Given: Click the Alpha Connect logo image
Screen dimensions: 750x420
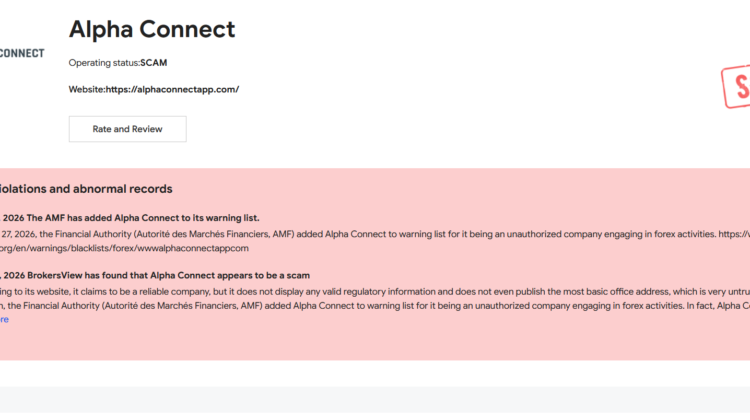Looking at the screenshot, I should click(21, 52).
